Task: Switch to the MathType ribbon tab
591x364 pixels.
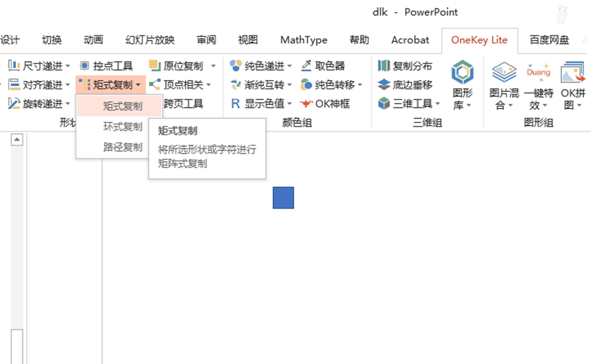Action: [x=304, y=40]
